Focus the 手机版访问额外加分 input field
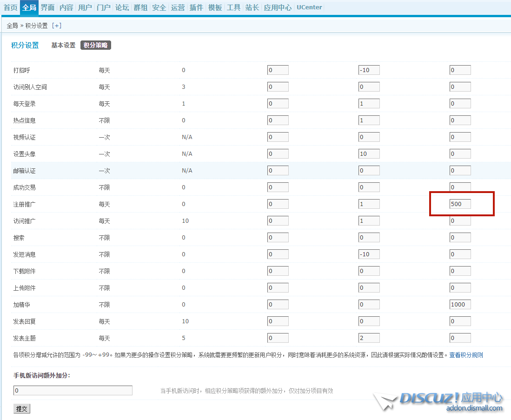Viewport: 511px width, 420px height. click(x=73, y=390)
